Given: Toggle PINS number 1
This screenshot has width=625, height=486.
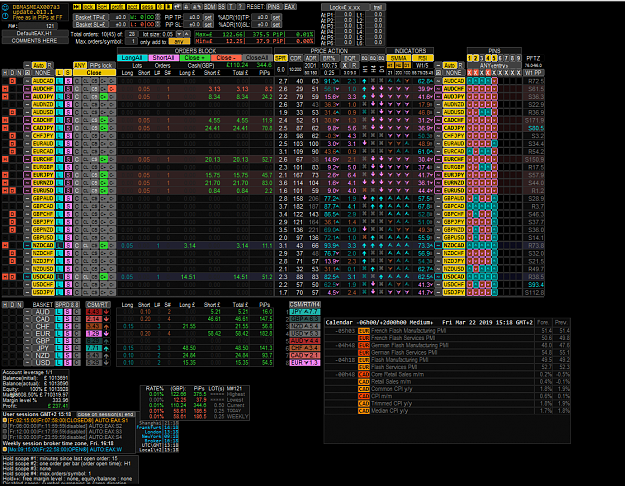Looking at the screenshot, I should pyautogui.click(x=470, y=58).
